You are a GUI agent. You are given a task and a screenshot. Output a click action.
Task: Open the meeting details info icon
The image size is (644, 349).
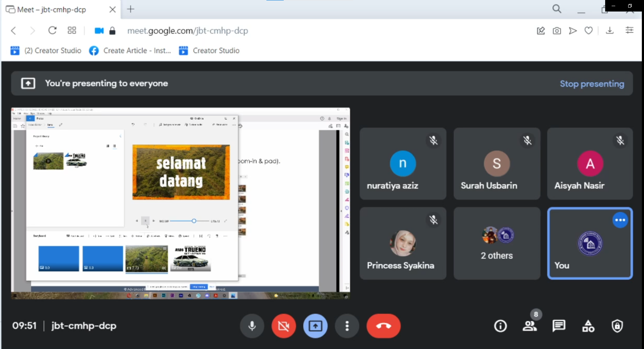(500, 326)
